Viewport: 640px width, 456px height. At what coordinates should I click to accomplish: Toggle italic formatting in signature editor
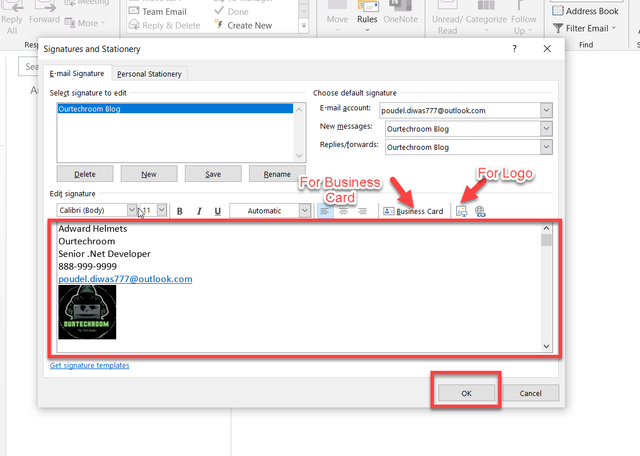coord(199,211)
